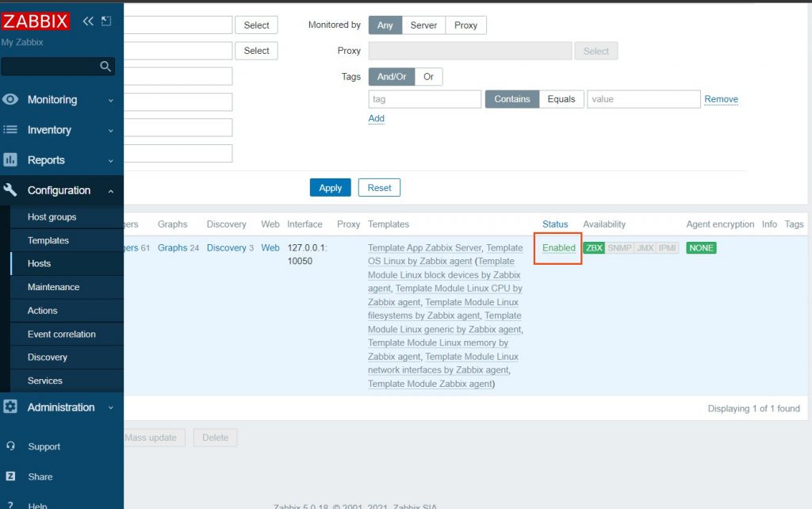Image resolution: width=812 pixels, height=509 pixels.
Task: Expand the Inventory menu chevron
Action: click(111, 131)
